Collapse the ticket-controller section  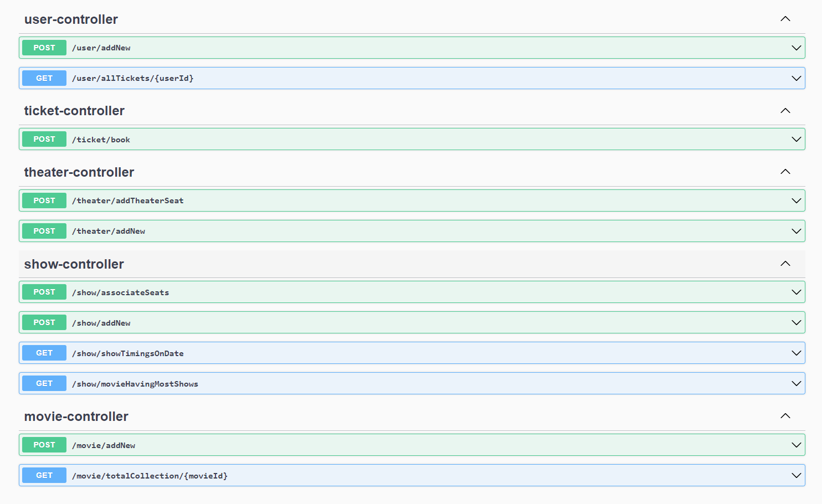785,110
